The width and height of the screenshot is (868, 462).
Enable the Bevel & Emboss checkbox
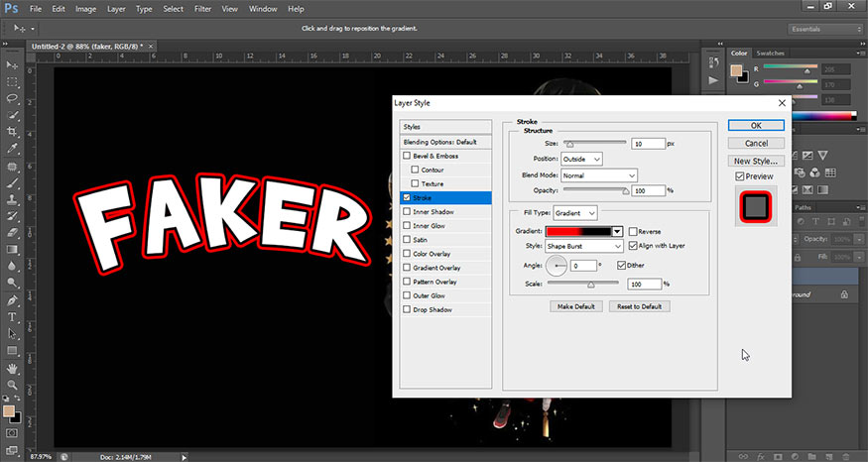point(407,156)
